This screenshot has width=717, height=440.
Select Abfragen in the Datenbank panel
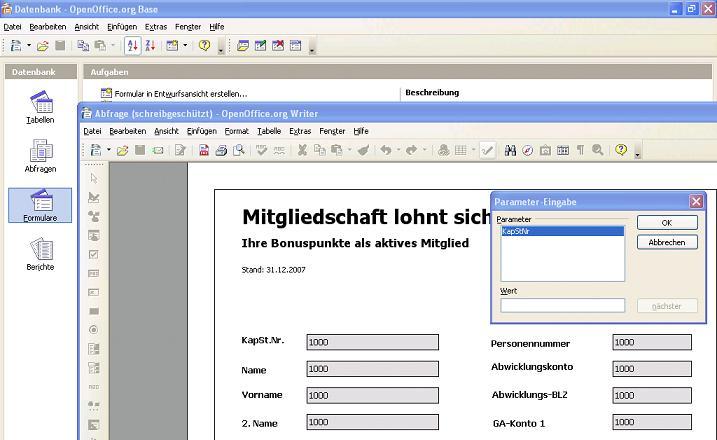point(40,155)
